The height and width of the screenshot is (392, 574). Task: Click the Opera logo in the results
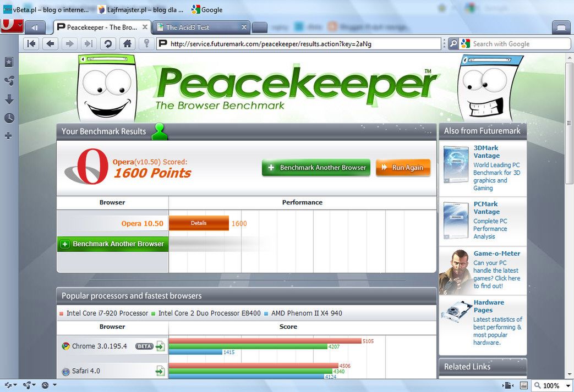click(88, 166)
